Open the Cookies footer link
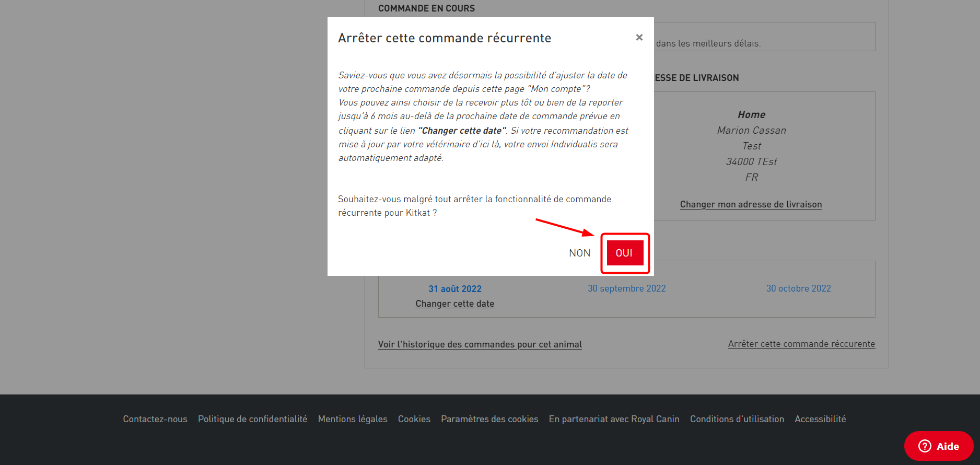Viewport: 980px width, 465px height. (x=414, y=419)
